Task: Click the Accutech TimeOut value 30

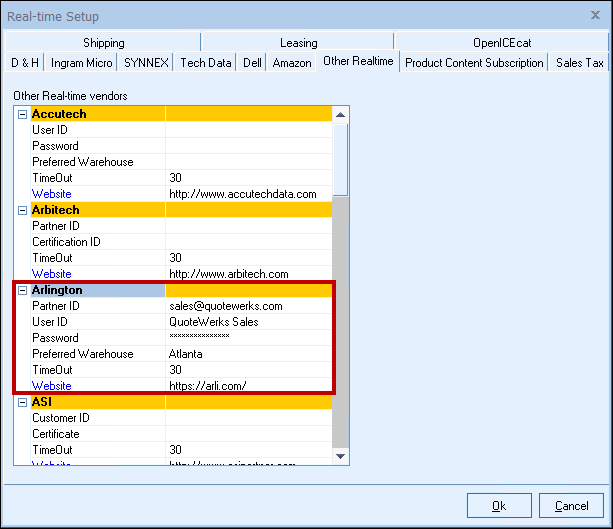Action: pyautogui.click(x=249, y=178)
